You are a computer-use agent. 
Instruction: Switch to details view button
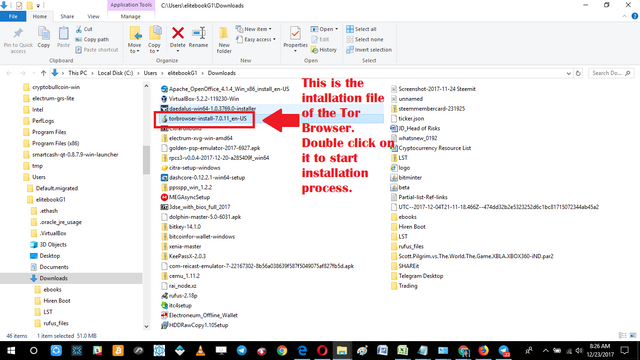(x=622, y=336)
